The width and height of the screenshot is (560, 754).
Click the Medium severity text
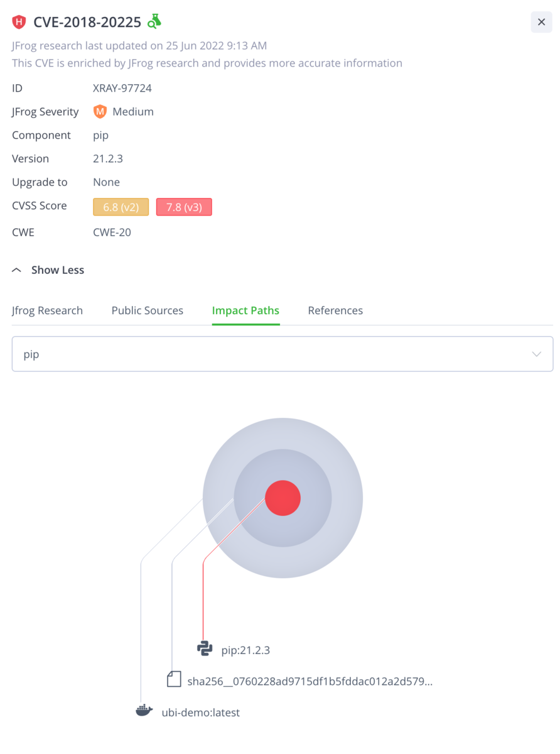click(133, 112)
